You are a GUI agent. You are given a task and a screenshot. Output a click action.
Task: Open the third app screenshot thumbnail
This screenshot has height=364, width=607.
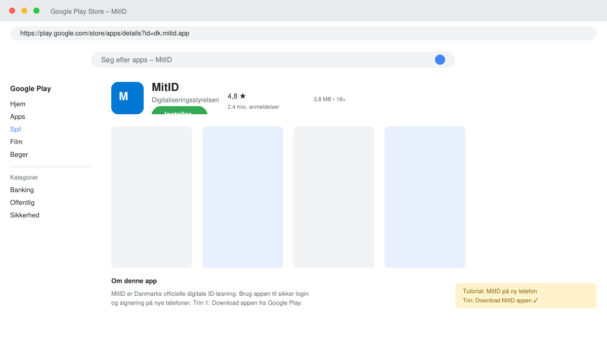point(334,197)
